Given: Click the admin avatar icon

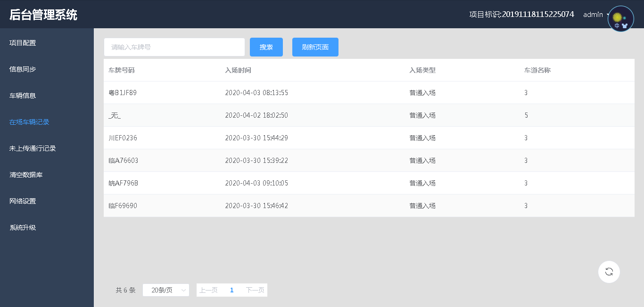Looking at the screenshot, I should click(x=620, y=19).
